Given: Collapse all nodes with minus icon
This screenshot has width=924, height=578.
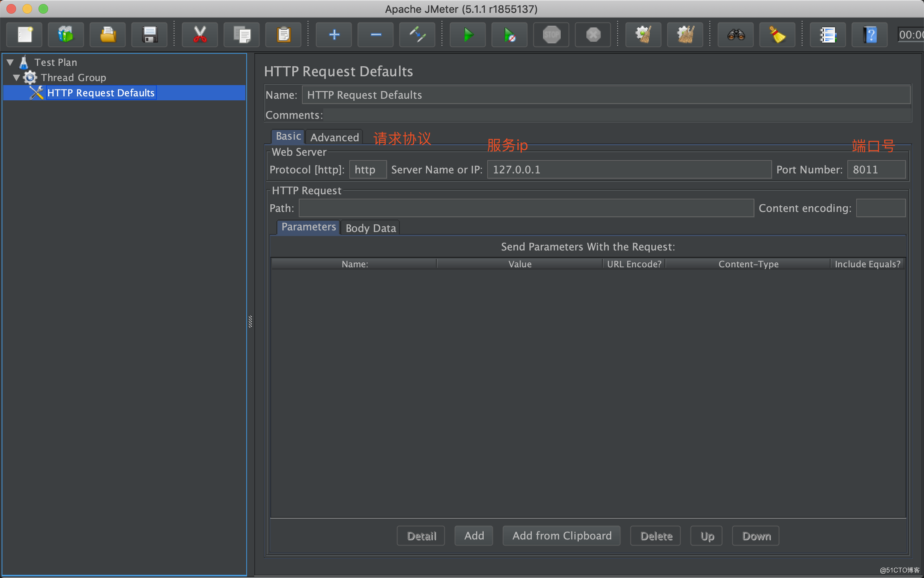Looking at the screenshot, I should [x=376, y=35].
